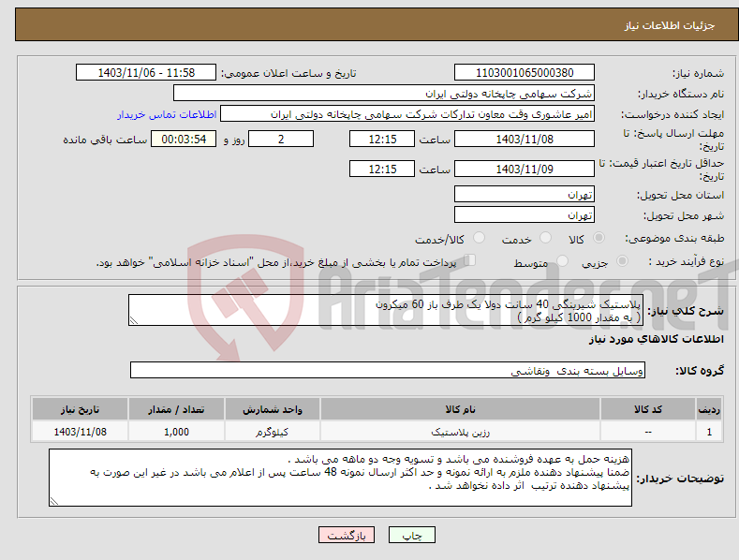Screen dimensions: 739x560
Task: Click the نام کالا column header
Action: pos(460,409)
